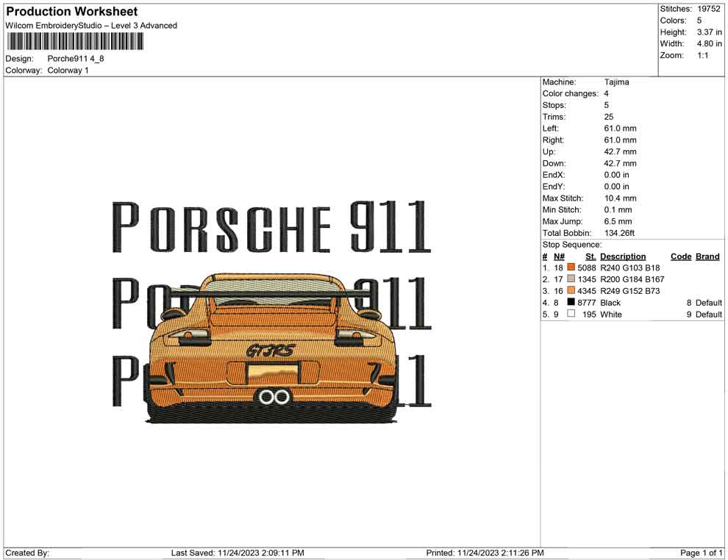The height and width of the screenshot is (560, 728).
Task: Click the Black thread color chip
Action: (571, 302)
